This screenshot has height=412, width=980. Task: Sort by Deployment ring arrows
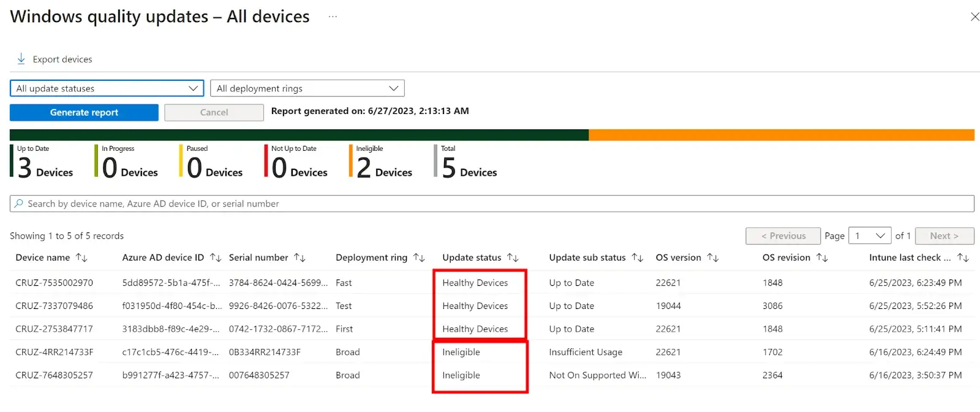[x=419, y=257]
